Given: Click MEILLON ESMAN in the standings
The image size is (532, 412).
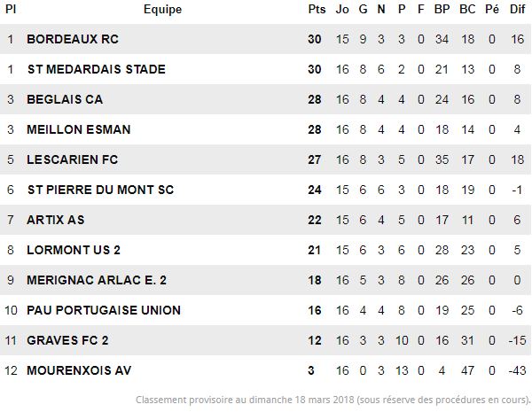Looking at the screenshot, I should [79, 129].
